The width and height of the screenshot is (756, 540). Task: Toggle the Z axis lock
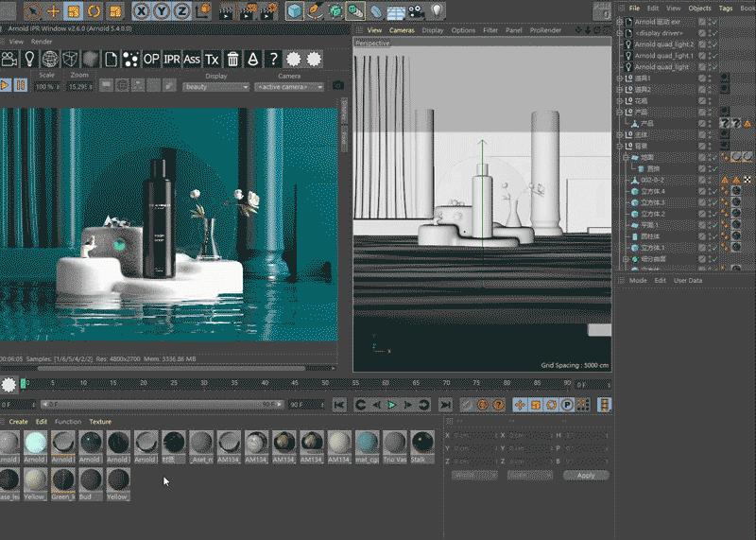point(181,10)
